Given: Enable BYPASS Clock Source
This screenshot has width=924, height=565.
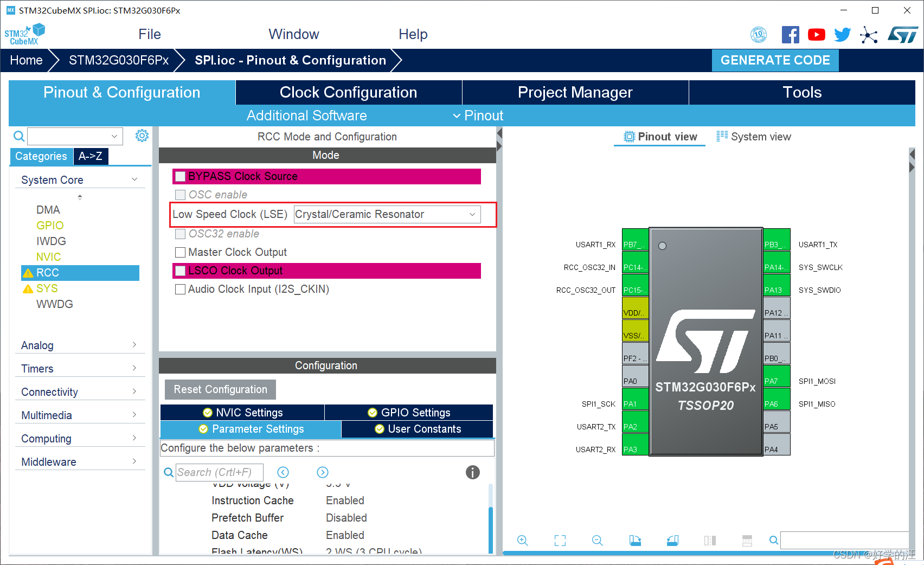Looking at the screenshot, I should point(180,176).
